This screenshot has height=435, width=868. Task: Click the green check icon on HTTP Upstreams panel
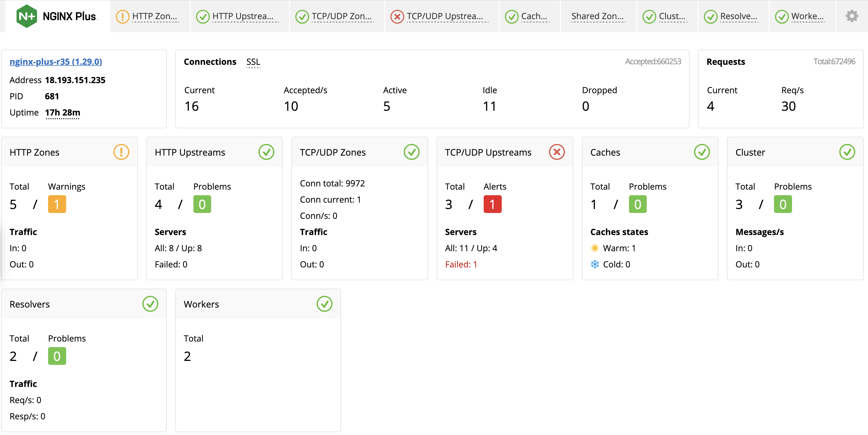266,152
